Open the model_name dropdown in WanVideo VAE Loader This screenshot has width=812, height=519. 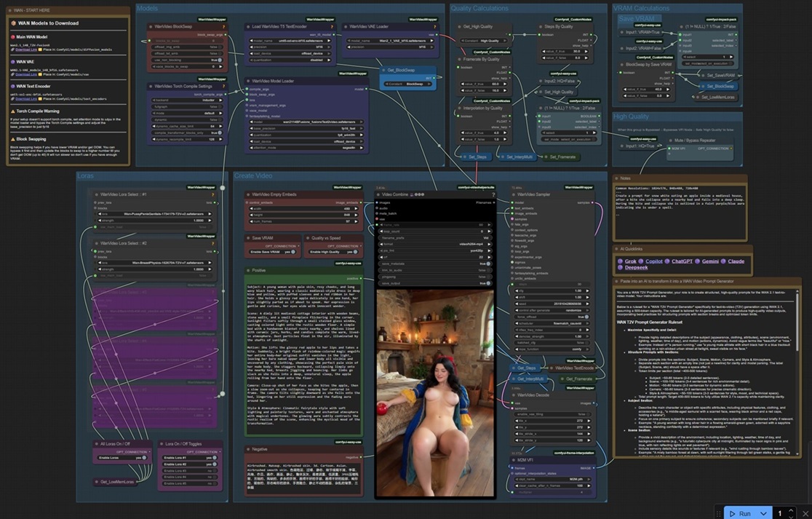[x=390, y=41]
